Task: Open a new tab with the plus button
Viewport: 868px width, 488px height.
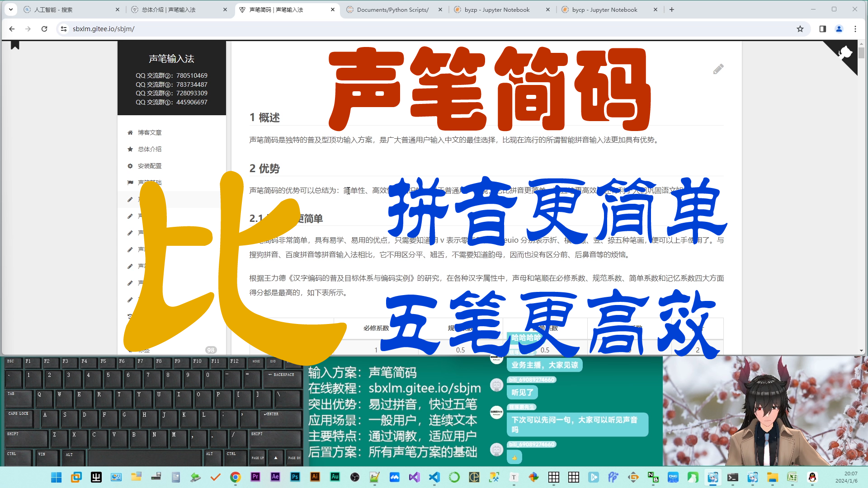Action: 672,9
